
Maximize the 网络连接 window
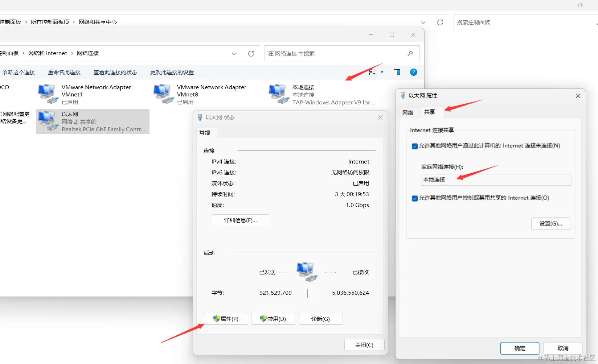point(392,35)
